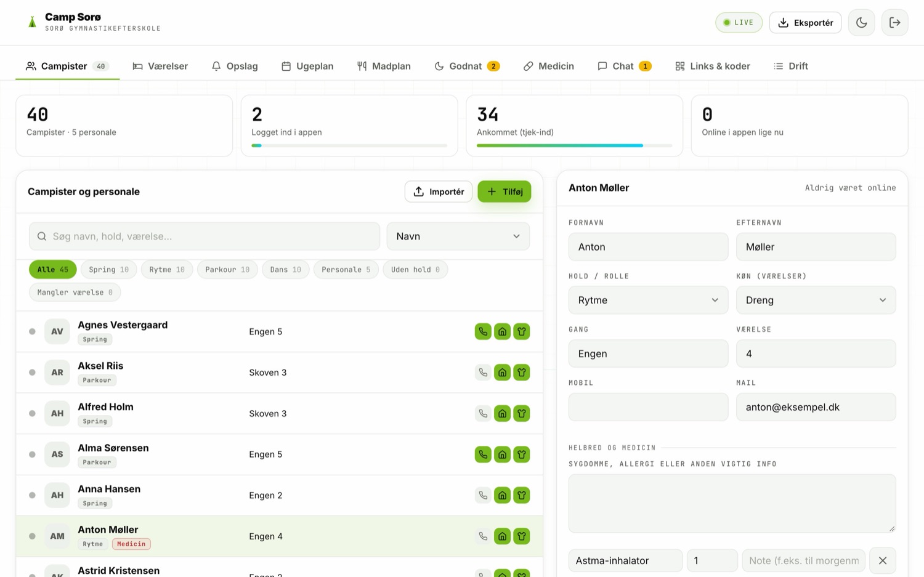
Task: Filter list by Spring 10 chip
Action: click(x=108, y=270)
